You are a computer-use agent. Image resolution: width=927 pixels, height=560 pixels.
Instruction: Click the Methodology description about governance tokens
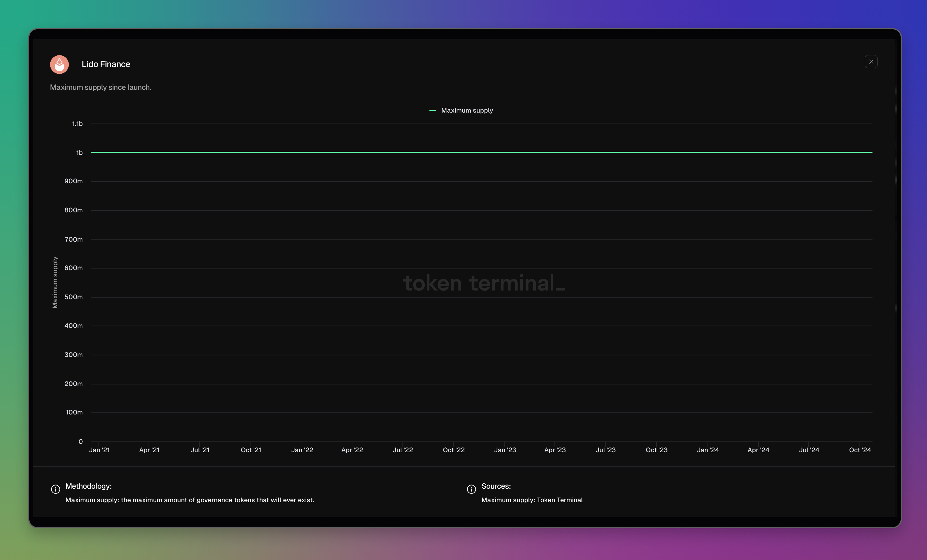coord(190,500)
